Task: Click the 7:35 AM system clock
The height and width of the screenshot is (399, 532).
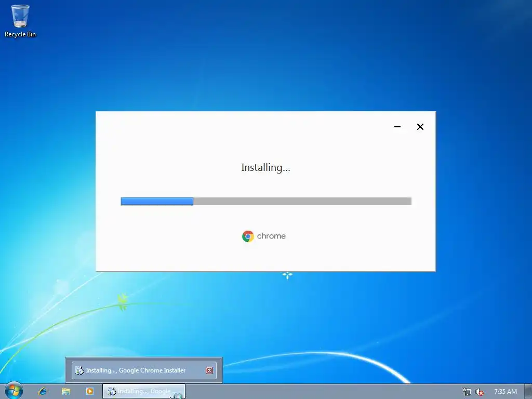Action: (506, 392)
